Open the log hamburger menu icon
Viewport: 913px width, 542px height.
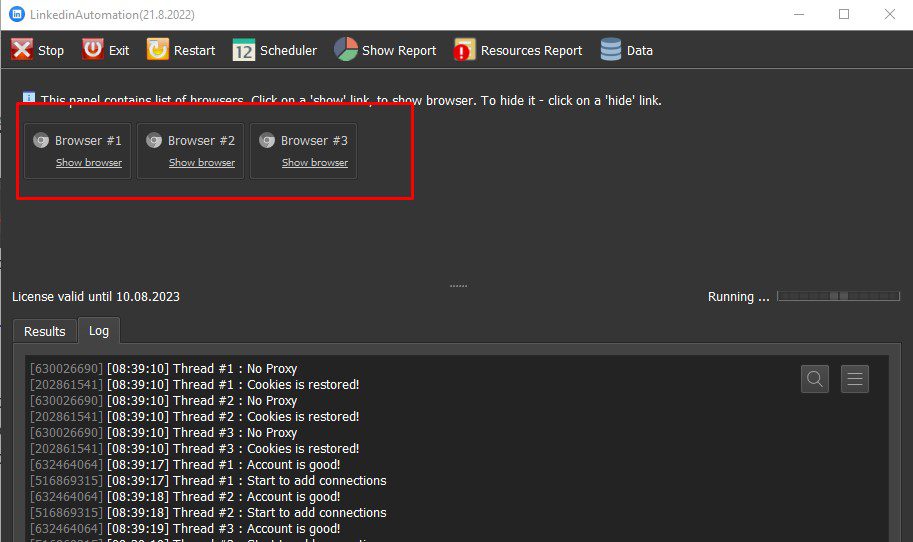pyautogui.click(x=854, y=379)
